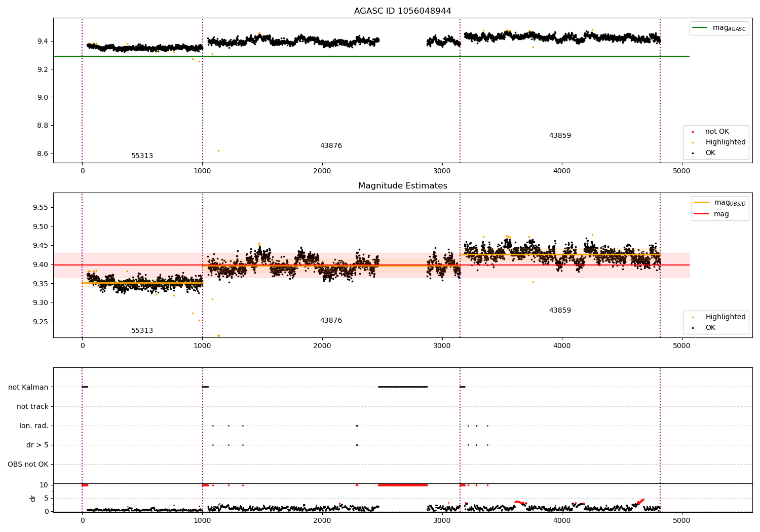Click the rotated 'dr' axis label

click(x=33, y=498)
